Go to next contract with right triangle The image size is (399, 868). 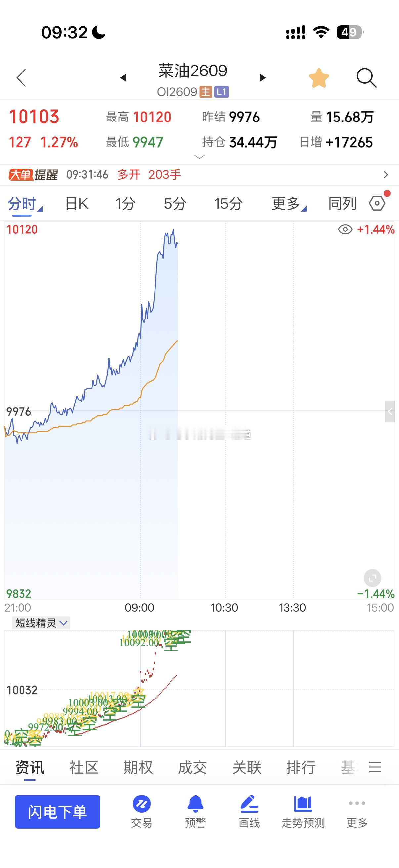pos(263,78)
